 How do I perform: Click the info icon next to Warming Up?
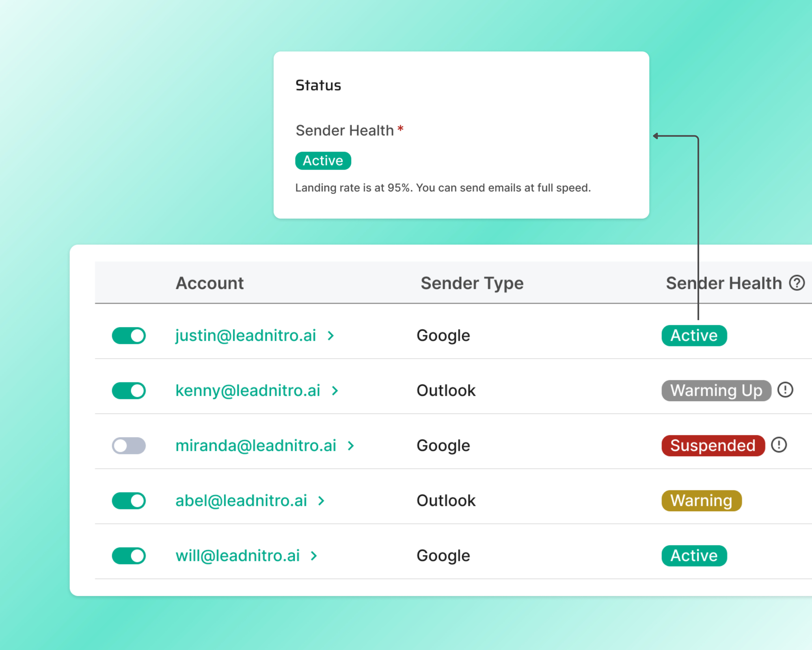point(785,390)
